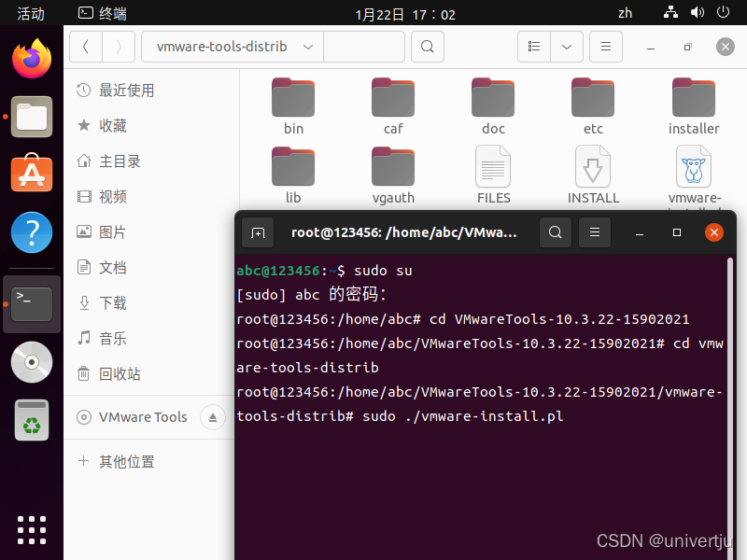Open 活动 activities overview
Screen dimensions: 747x560
coord(31,13)
